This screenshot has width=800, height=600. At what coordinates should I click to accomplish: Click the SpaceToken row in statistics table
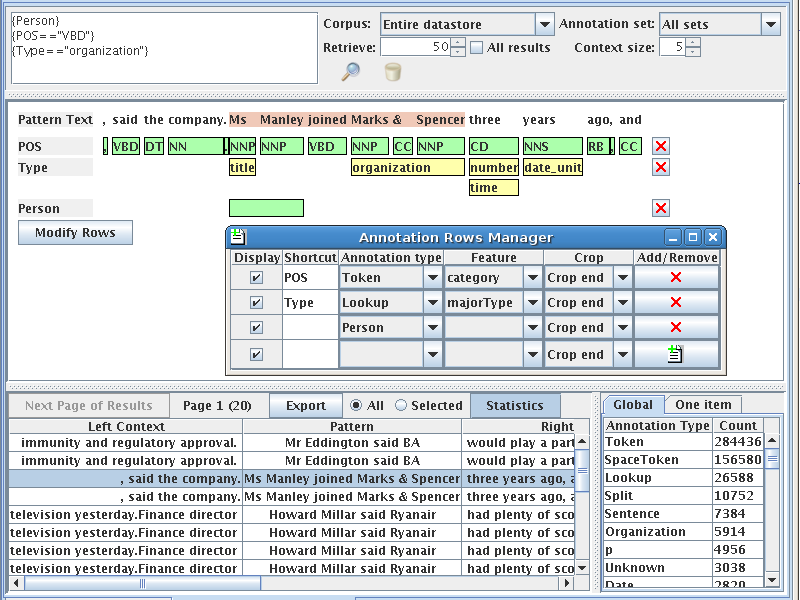[684, 460]
